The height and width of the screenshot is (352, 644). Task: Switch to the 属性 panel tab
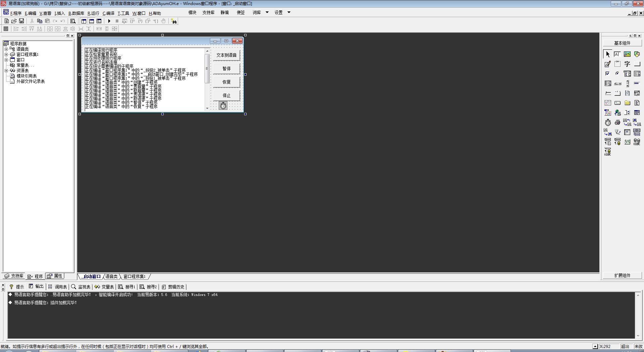click(x=55, y=276)
